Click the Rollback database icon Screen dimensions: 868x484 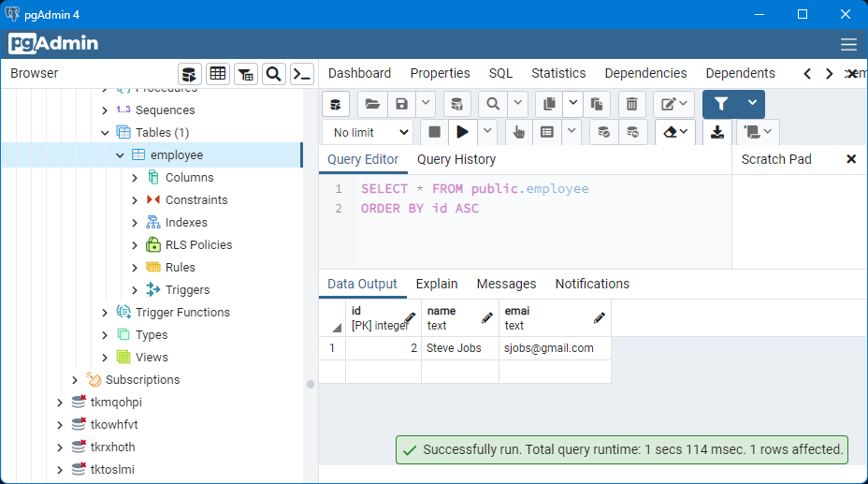click(632, 132)
